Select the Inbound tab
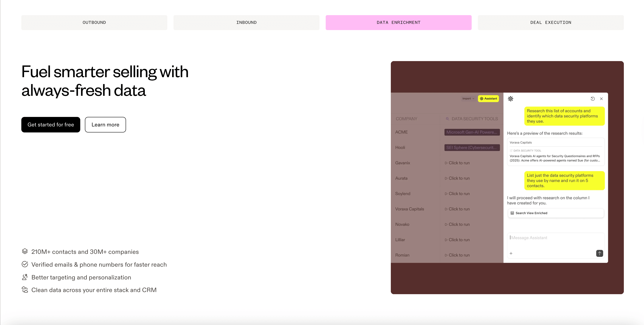644x325 pixels. [x=246, y=22]
